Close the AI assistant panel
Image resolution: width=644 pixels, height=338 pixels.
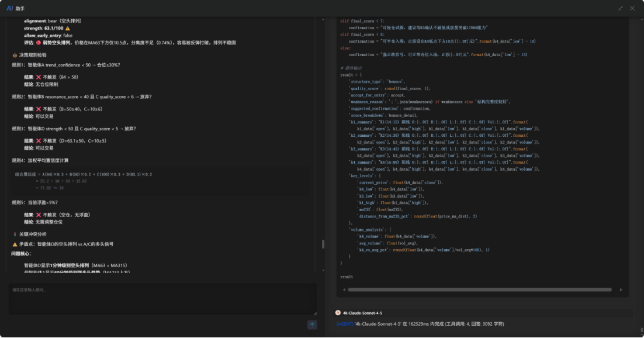click(x=632, y=8)
